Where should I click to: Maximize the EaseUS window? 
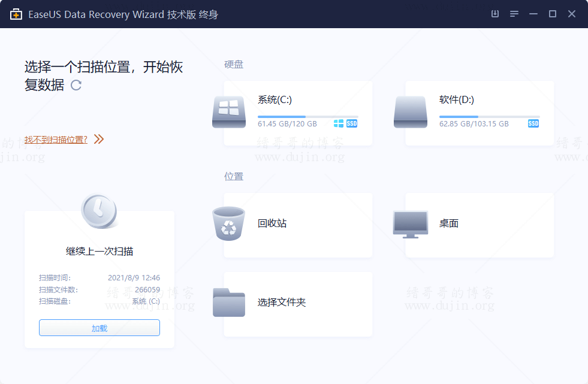(553, 14)
